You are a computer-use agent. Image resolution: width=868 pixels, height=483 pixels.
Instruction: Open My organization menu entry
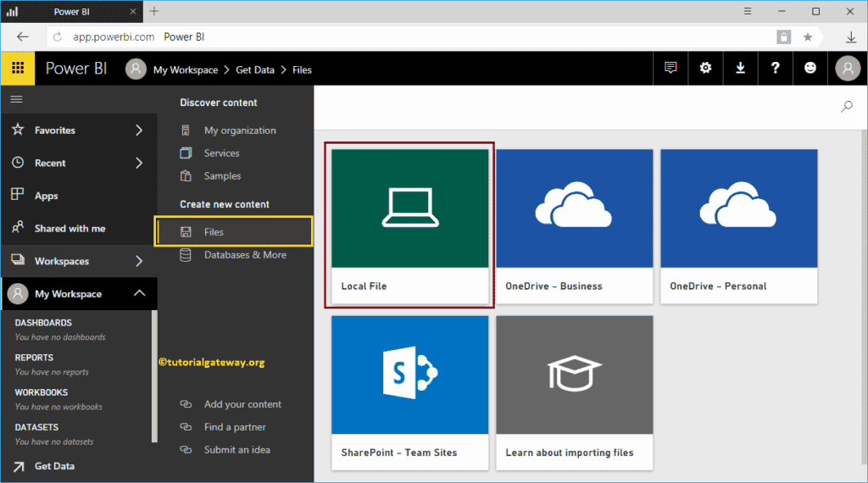240,130
